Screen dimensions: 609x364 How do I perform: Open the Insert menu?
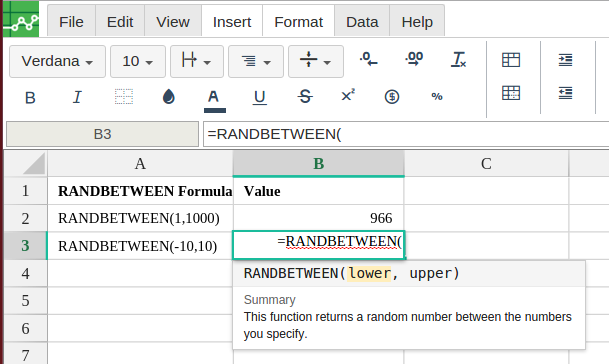[x=232, y=22]
